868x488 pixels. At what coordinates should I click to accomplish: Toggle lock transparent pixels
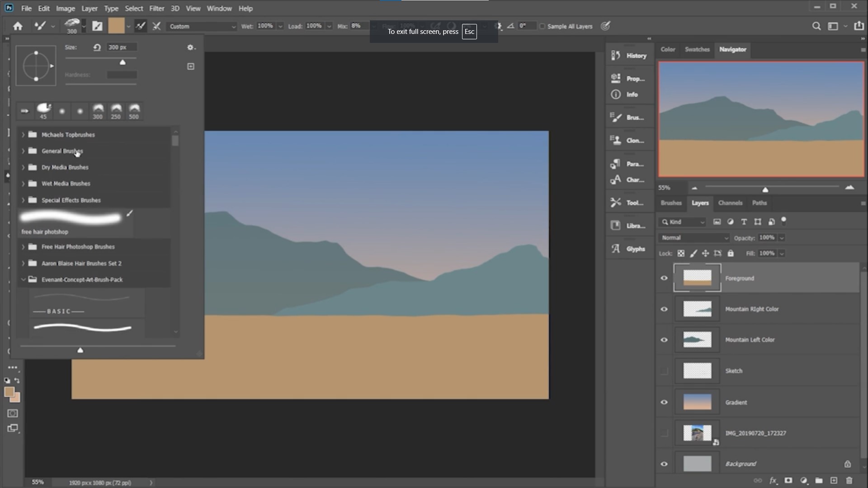[681, 253]
